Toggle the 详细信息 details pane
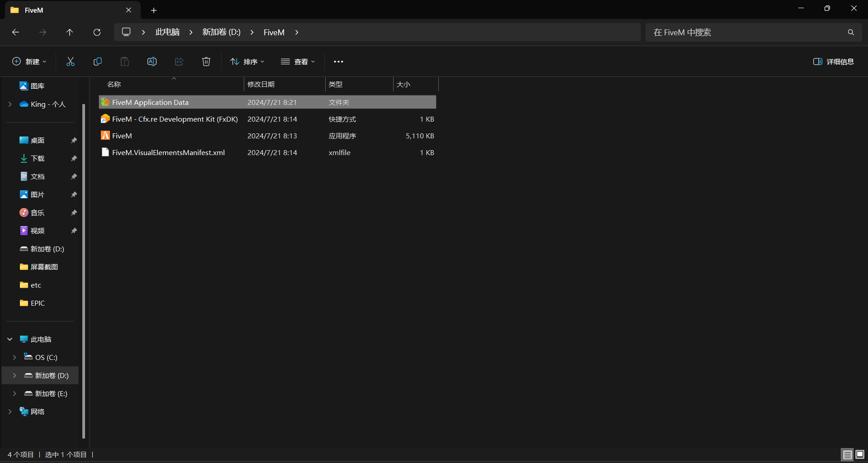The image size is (868, 463). pyautogui.click(x=833, y=61)
